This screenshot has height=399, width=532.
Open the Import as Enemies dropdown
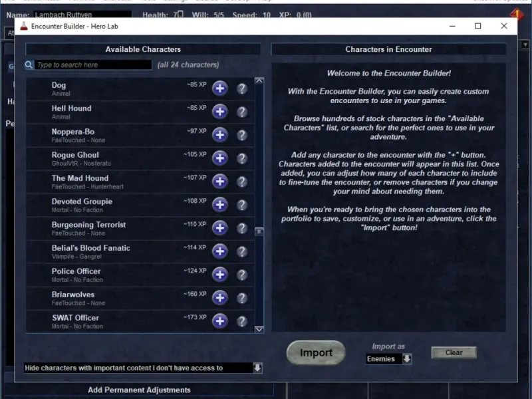tap(407, 358)
